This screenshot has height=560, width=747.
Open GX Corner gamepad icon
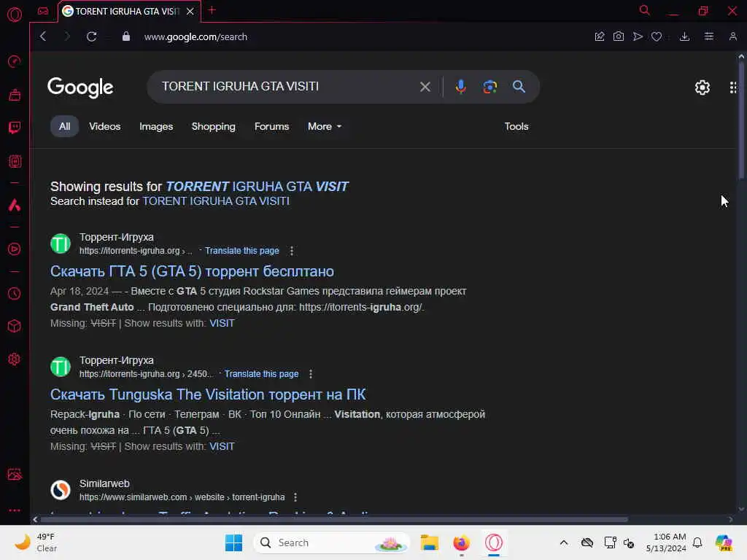coord(43,11)
